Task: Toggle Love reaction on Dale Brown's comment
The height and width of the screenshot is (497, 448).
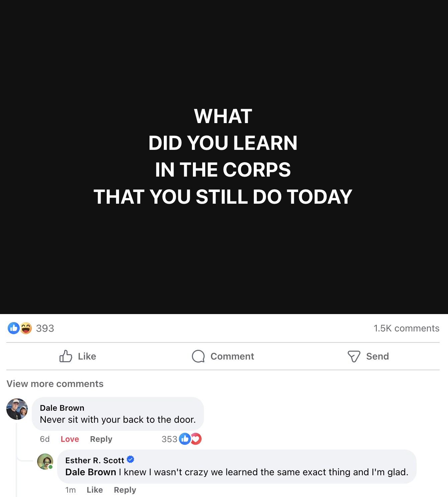Action: [70, 439]
